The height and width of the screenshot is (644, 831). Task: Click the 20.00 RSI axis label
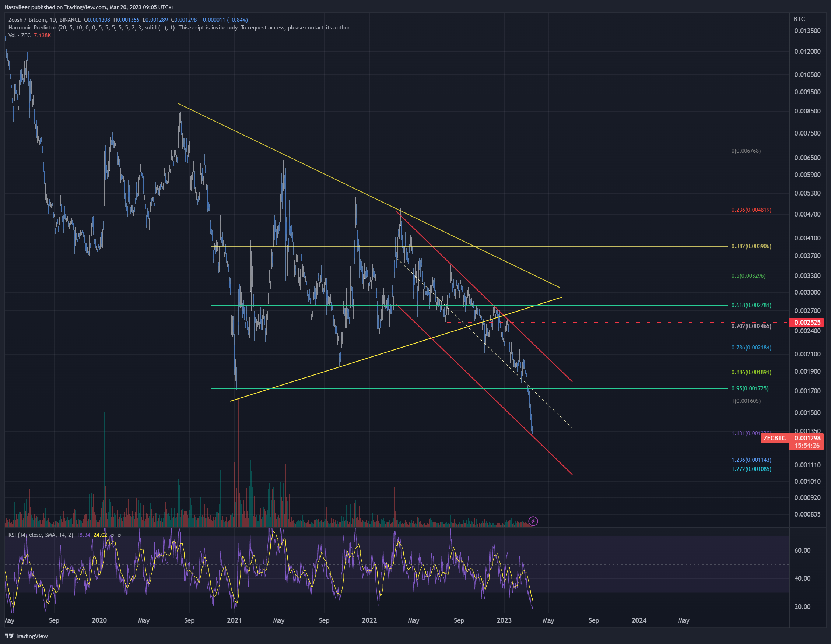(x=803, y=607)
